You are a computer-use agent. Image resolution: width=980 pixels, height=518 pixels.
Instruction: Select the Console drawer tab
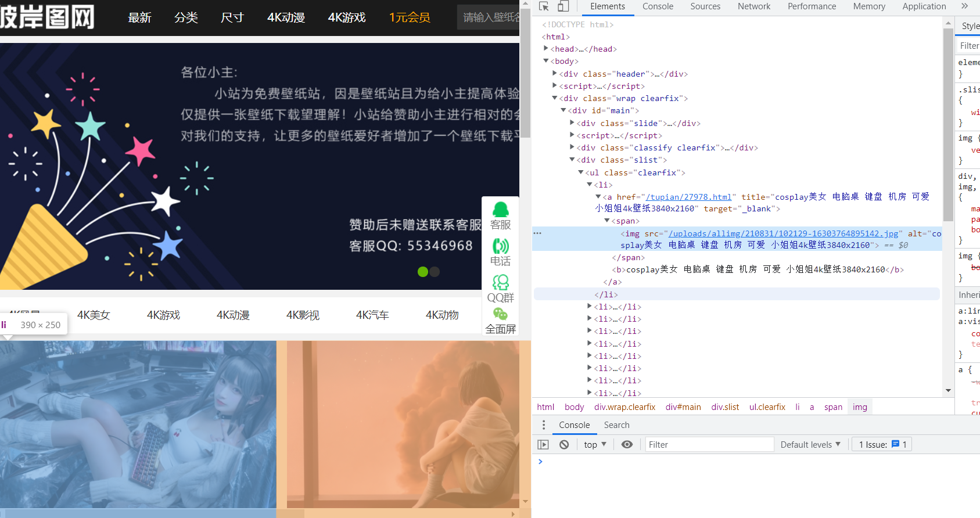pyautogui.click(x=574, y=425)
